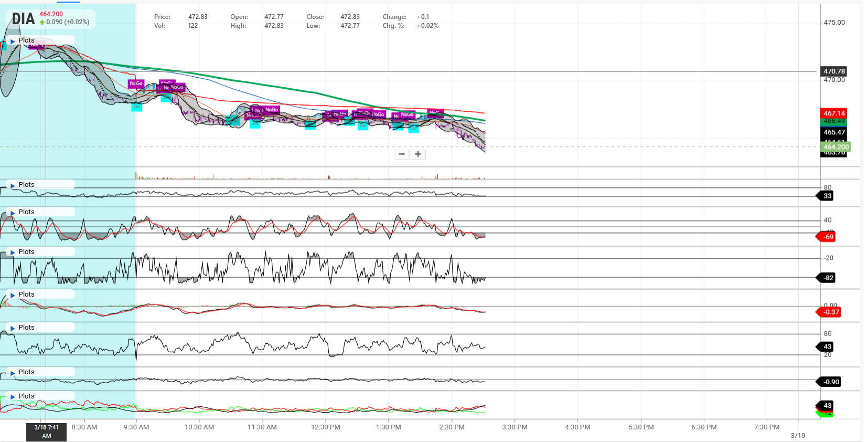Click the black -82 indicator value tag
The width and height of the screenshot is (868, 442).
[828, 278]
